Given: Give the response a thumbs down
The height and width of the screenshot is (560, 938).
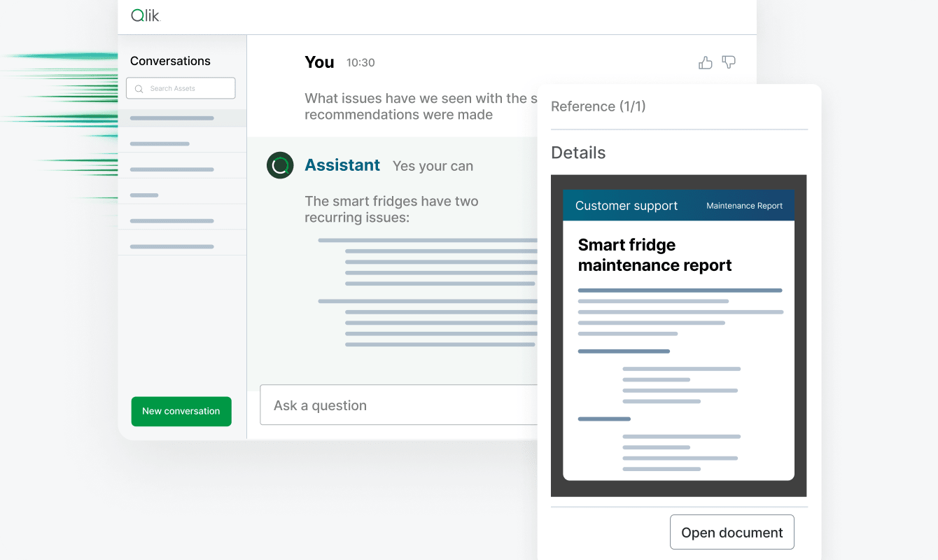Looking at the screenshot, I should coord(729,62).
